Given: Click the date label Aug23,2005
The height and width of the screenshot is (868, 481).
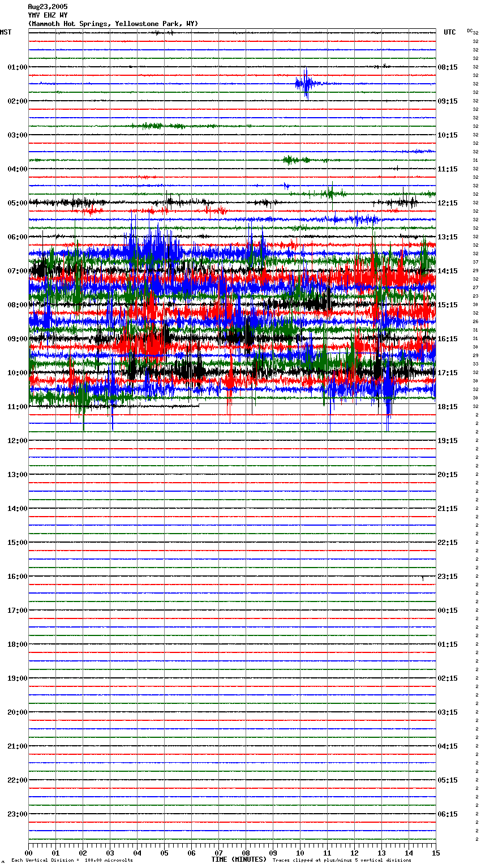Looking at the screenshot, I should point(48,7).
